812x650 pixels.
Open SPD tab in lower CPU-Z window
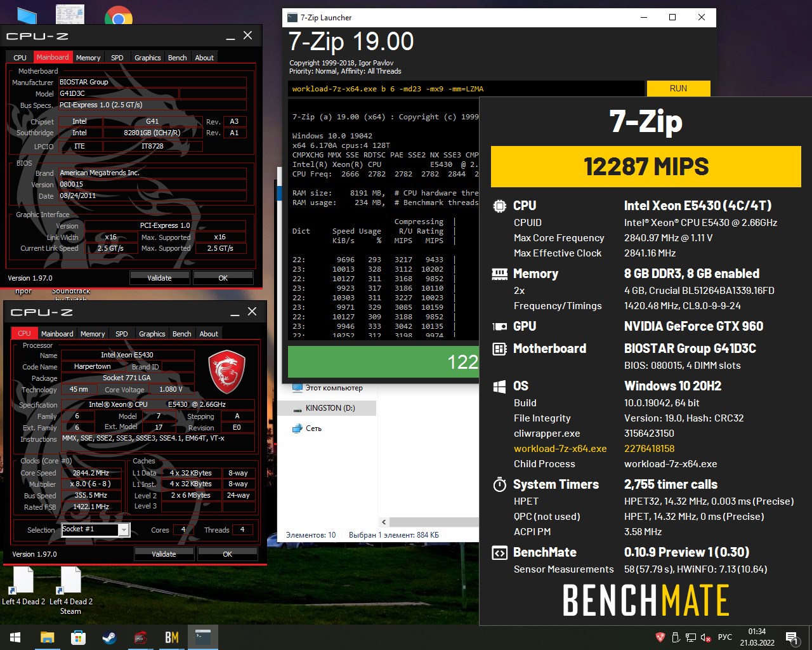point(122,334)
